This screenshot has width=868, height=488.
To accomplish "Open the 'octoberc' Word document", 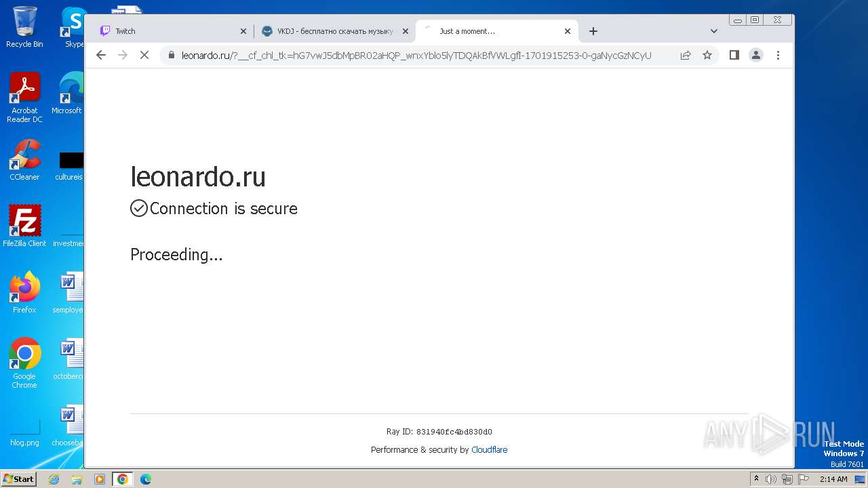I will (x=68, y=360).
